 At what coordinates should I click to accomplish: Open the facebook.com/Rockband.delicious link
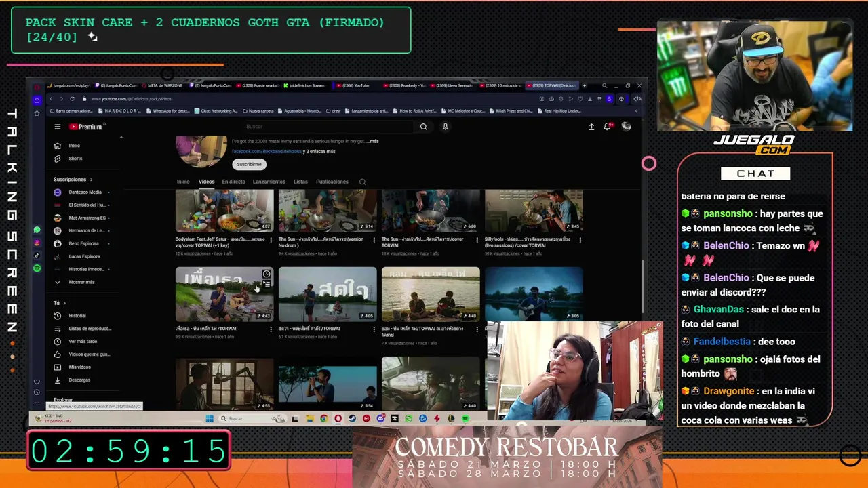(x=267, y=151)
